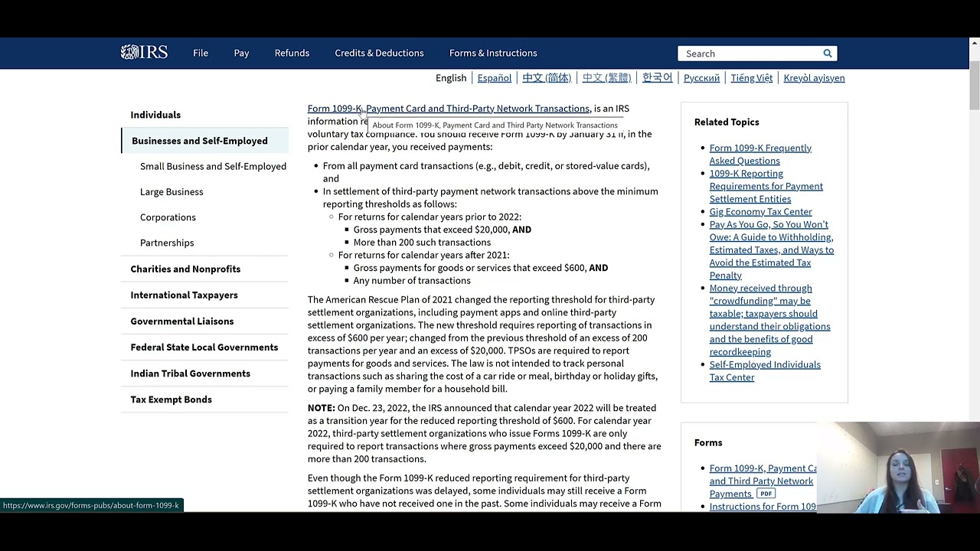Open Large Business sidebar link

point(171,191)
